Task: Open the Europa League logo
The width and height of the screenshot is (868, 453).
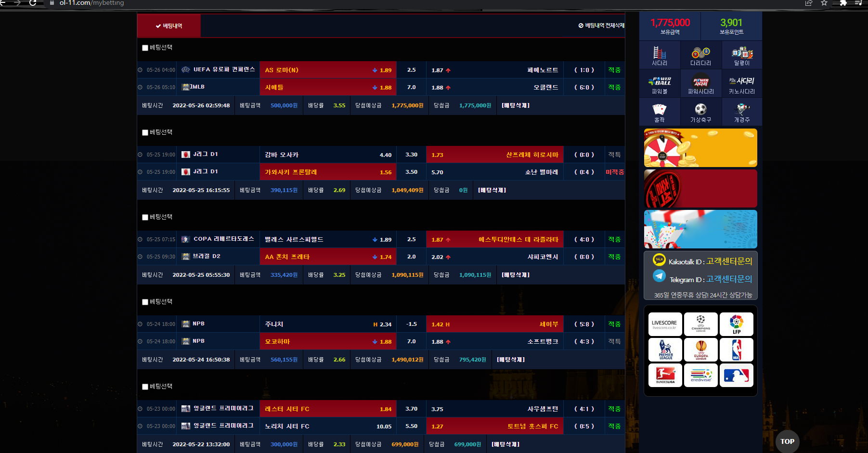Action: 700,349
